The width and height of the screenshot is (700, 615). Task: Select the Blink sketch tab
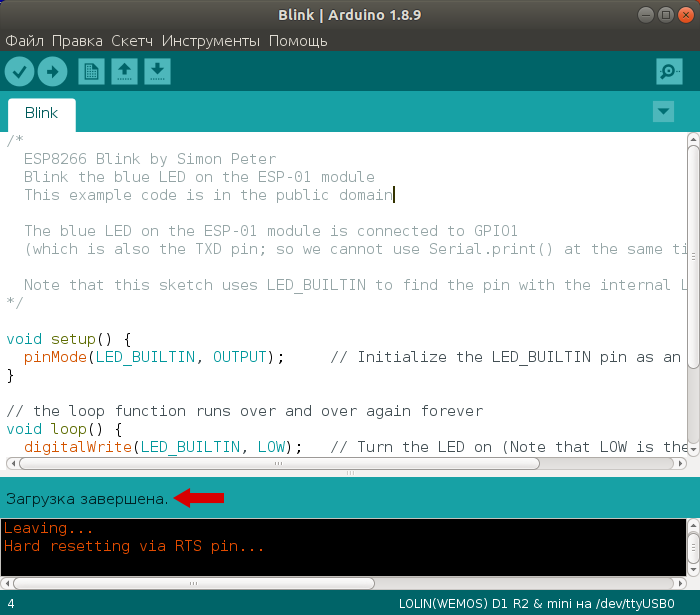[42, 114]
